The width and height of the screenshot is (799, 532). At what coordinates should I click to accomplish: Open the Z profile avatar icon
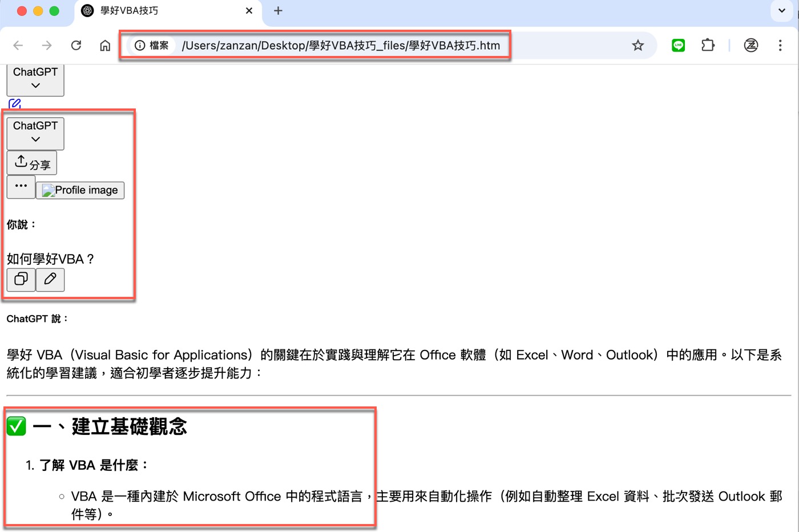[751, 46]
